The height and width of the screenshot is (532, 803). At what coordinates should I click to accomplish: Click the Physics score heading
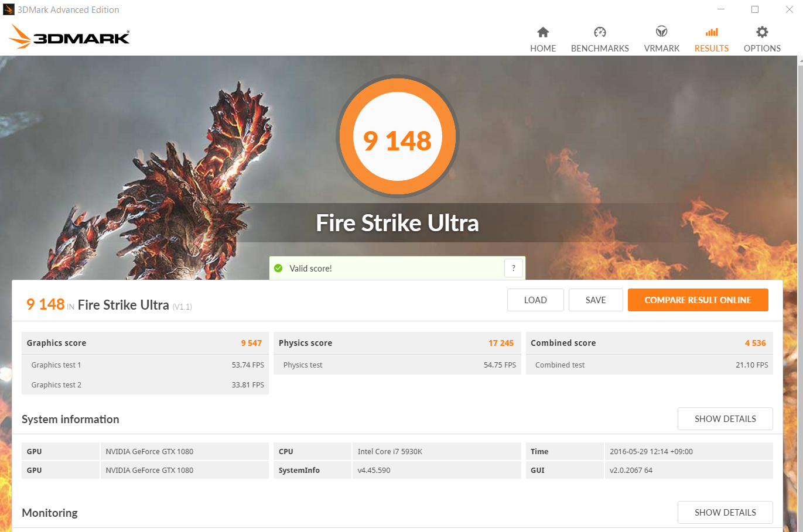pyautogui.click(x=305, y=343)
